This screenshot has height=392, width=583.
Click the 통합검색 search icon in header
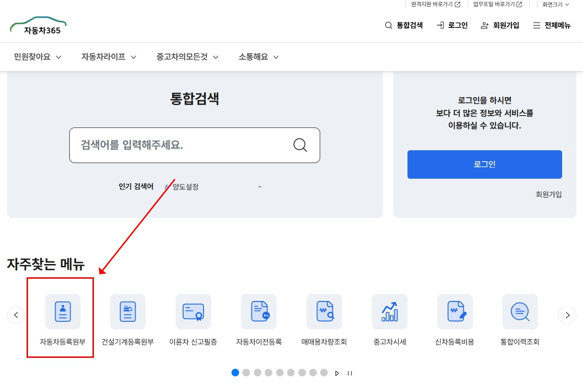pyautogui.click(x=388, y=26)
